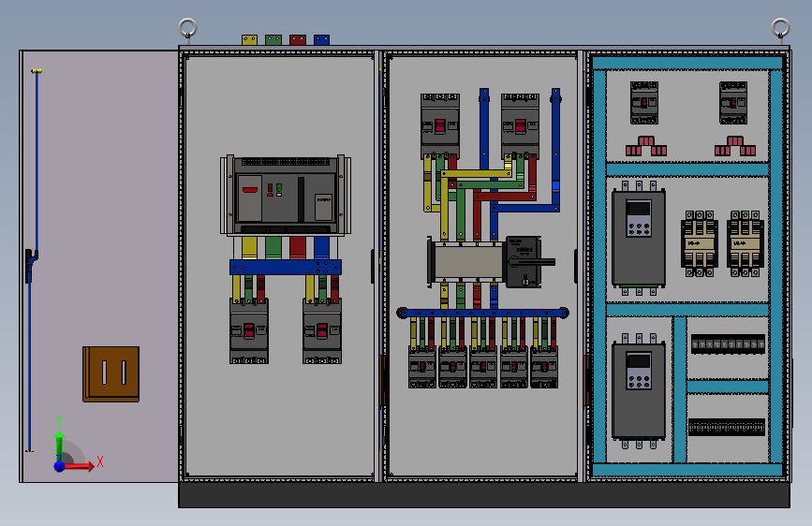Select first of five small breakers in bottom row
The width and height of the screenshot is (812, 526).
click(422, 368)
